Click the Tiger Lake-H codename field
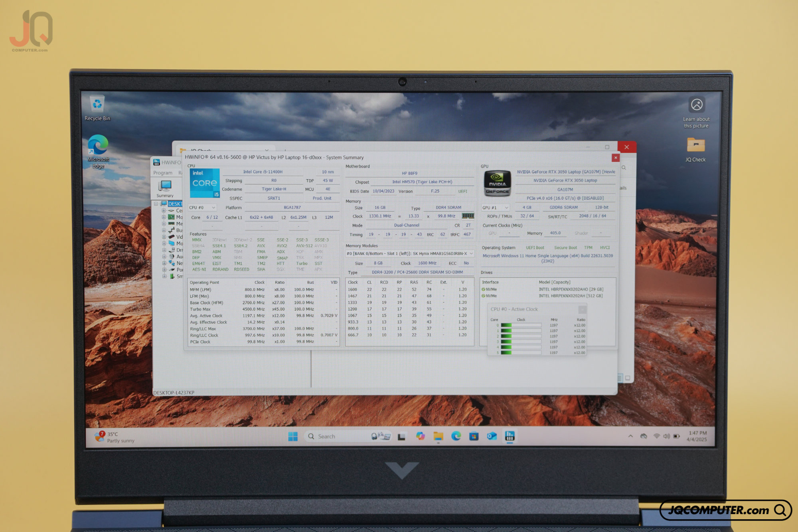Image resolution: width=798 pixels, height=532 pixels. point(274,189)
